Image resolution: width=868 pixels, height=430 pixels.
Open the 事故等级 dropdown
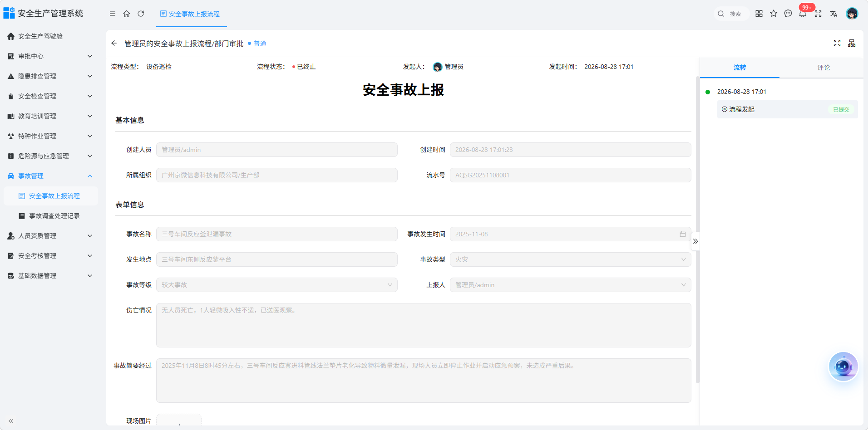click(276, 285)
